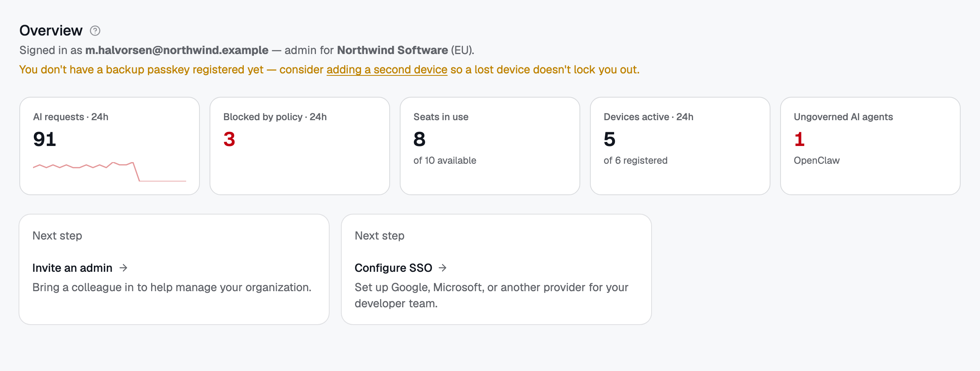Screen dimensions: 980x371
Task: Click the arrow next to Configure SSO
Action: 443,268
